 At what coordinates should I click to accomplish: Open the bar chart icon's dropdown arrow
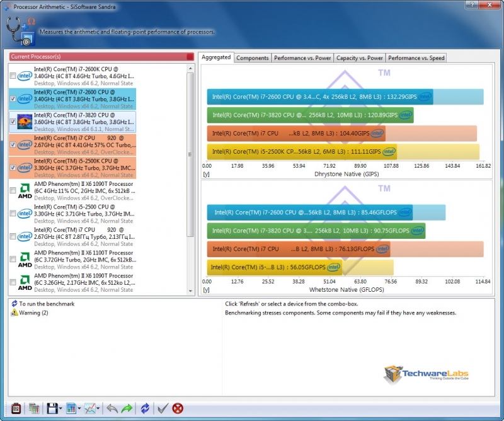79,408
